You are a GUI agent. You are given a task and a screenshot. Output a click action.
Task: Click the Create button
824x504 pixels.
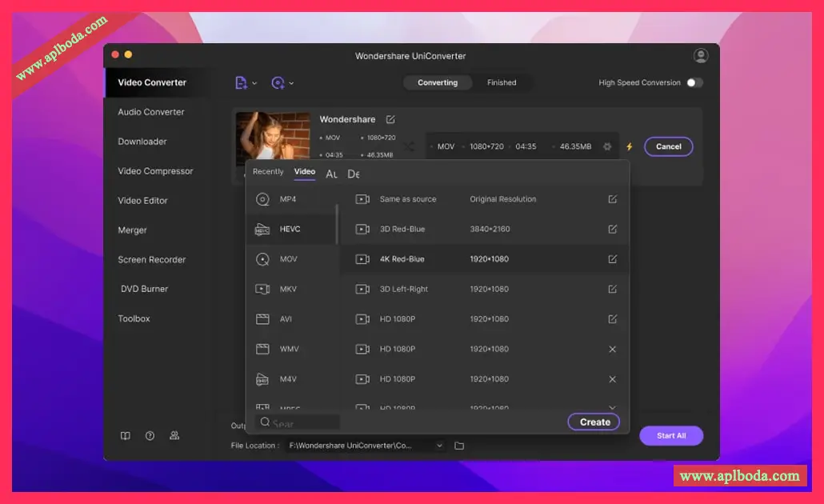click(x=594, y=422)
